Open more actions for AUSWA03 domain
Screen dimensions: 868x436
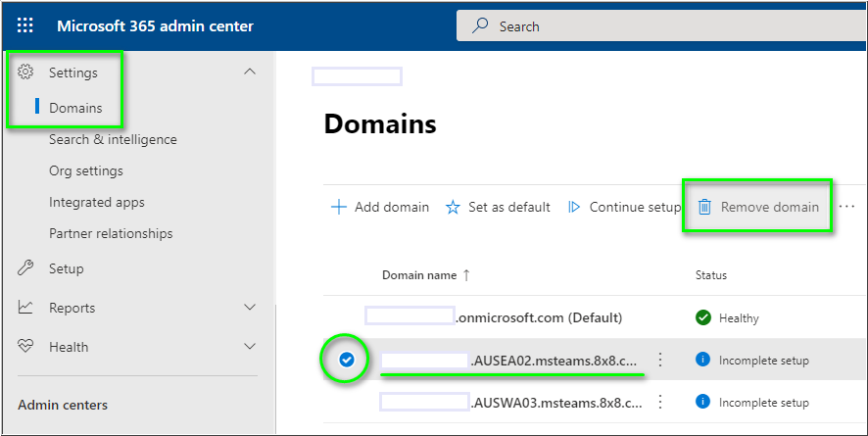659,403
